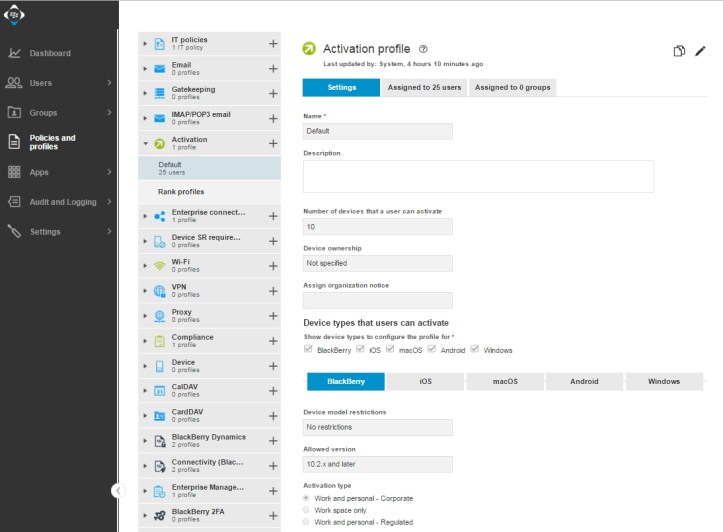Click the plus icon next to Email

[273, 68]
